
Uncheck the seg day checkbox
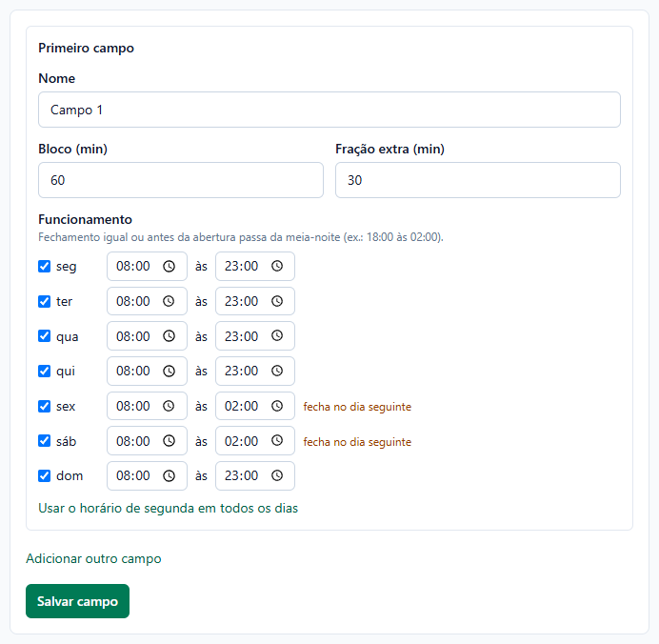(x=44, y=266)
